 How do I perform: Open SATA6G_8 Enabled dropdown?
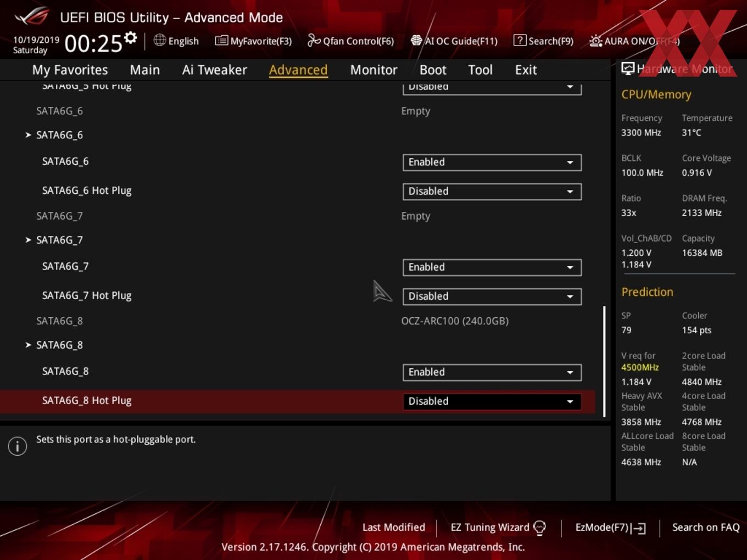(x=492, y=372)
